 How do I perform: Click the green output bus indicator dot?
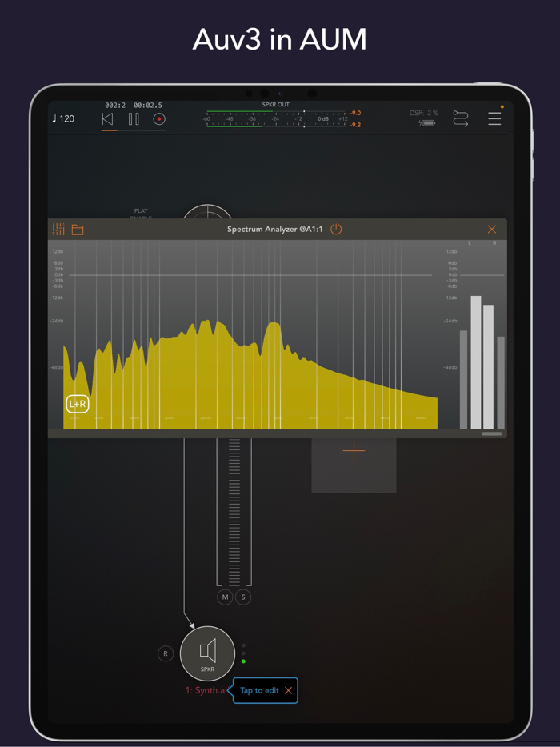(243, 661)
